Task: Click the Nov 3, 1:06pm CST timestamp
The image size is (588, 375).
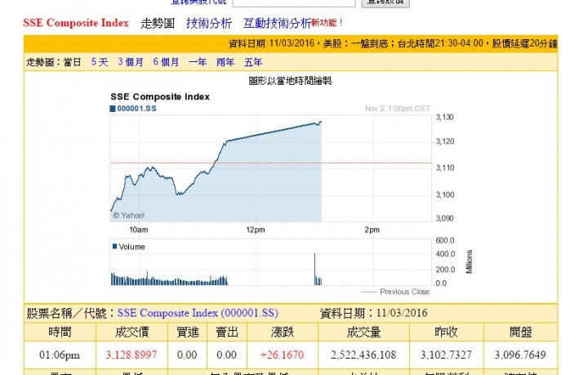Action: click(397, 109)
